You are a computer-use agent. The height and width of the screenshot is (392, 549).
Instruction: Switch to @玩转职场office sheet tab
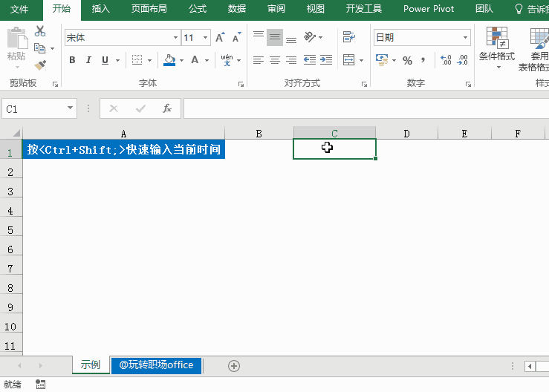point(156,365)
